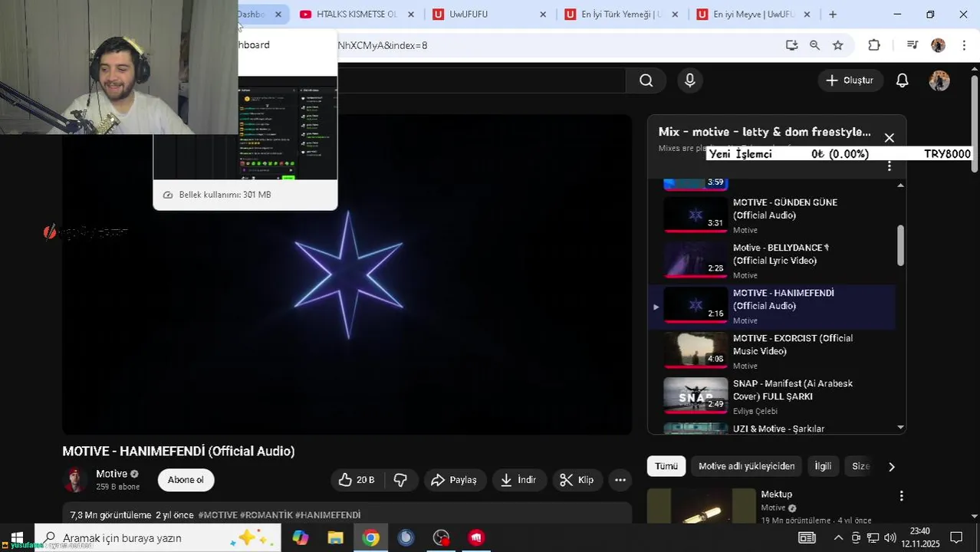Select MOTIVE - HANIMEFENDİ playlist item

[771, 306]
